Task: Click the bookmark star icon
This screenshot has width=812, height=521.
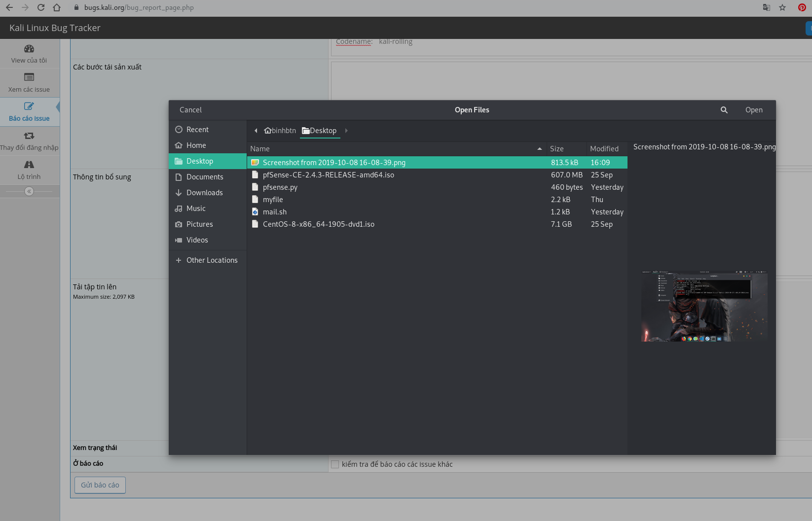Action: (782, 7)
